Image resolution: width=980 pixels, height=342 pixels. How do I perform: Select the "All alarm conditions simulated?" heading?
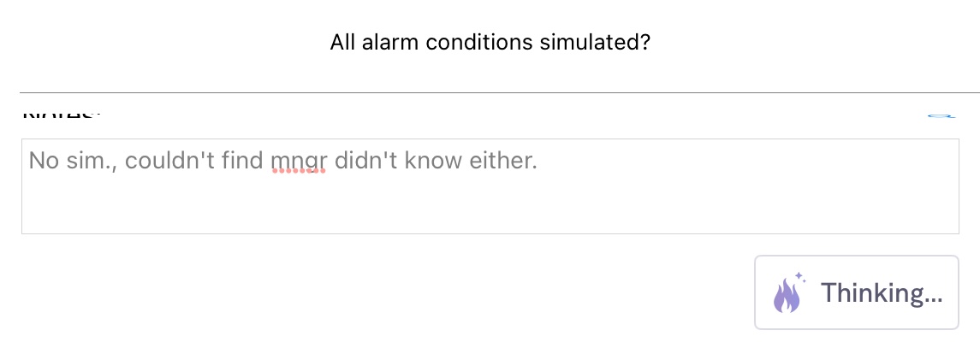tap(490, 43)
